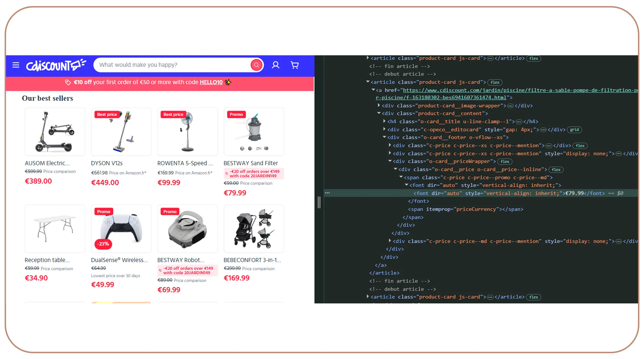Click the €449.00 Dyson price
The image size is (644, 359).
[105, 183]
